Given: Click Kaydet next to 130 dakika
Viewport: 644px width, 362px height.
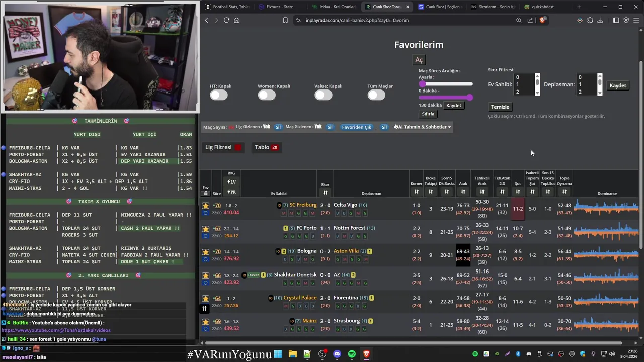Looking at the screenshot, I should (454, 105).
